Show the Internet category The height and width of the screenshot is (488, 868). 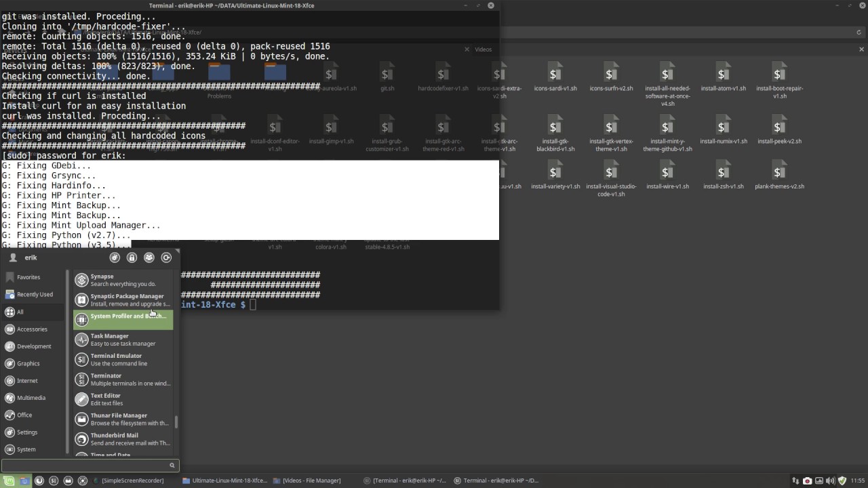coord(34,381)
